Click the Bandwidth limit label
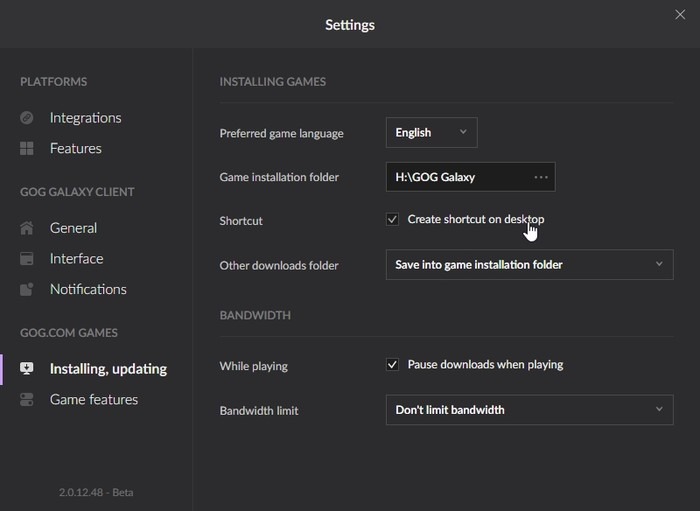The width and height of the screenshot is (700, 511). click(259, 411)
